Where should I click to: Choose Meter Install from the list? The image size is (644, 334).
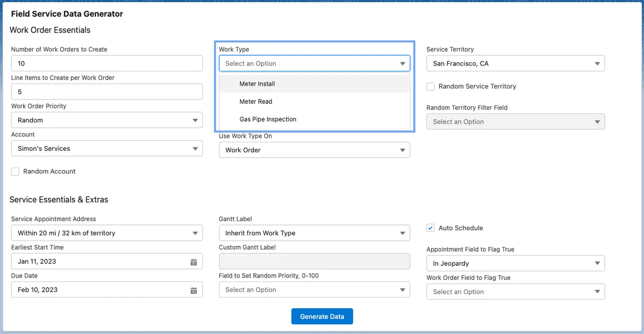tap(314, 84)
